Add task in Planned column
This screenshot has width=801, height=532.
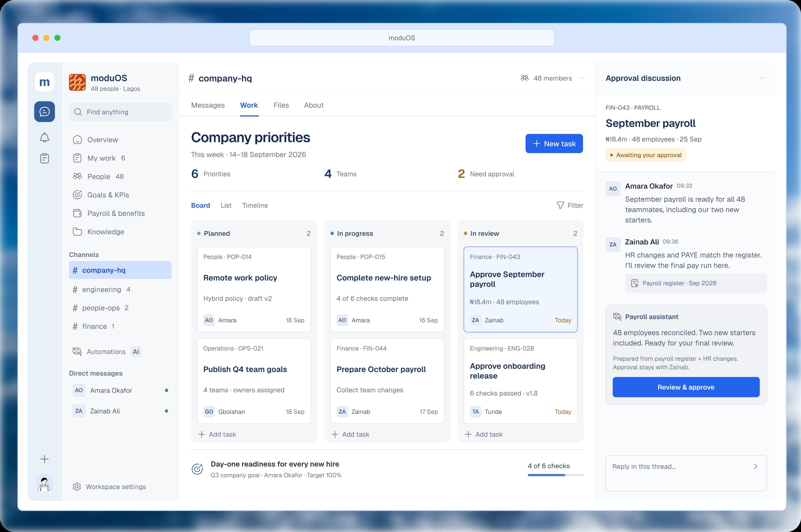point(217,434)
